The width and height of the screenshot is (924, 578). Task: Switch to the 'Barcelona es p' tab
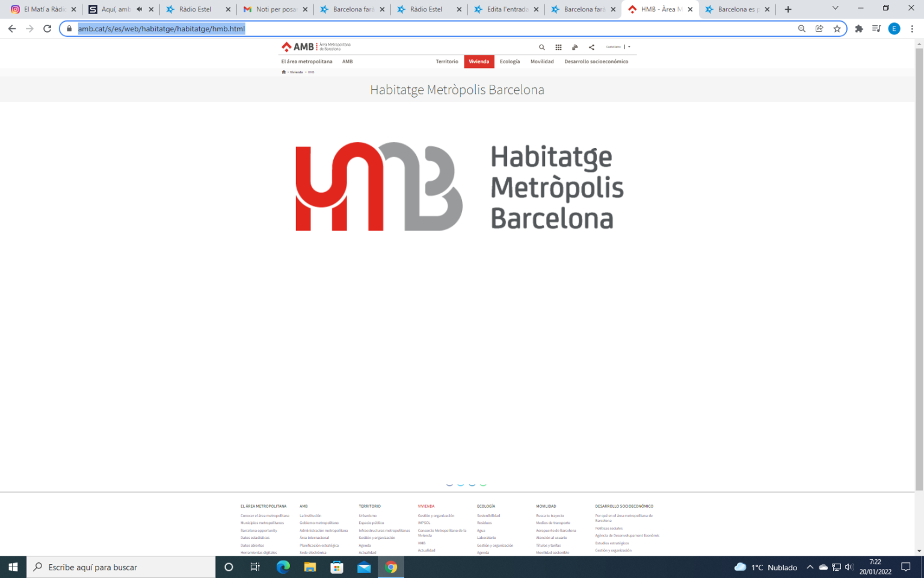click(738, 9)
